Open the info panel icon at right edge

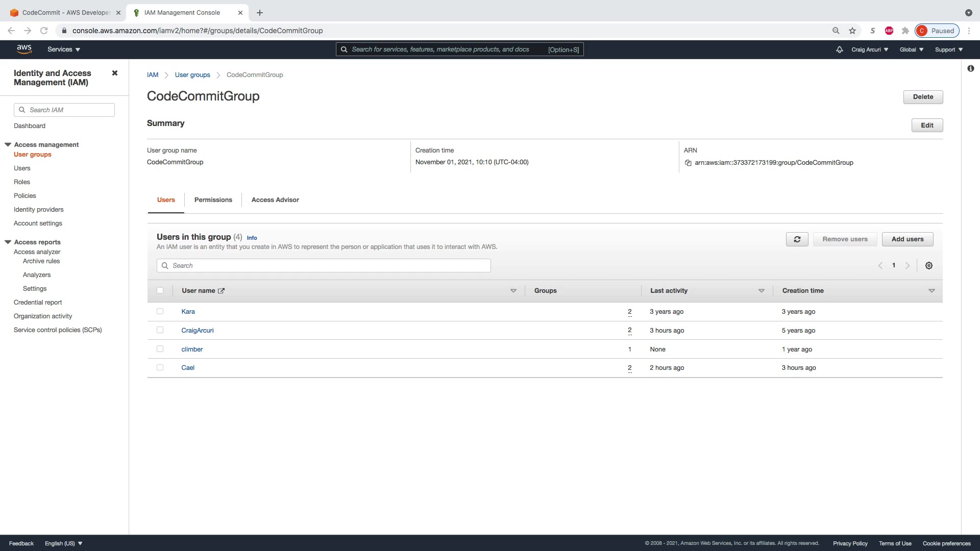970,68
